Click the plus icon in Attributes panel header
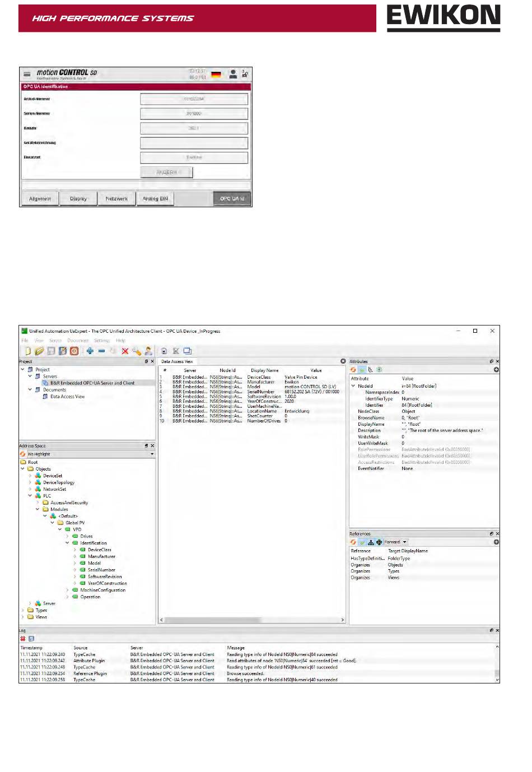This screenshot has height=772, width=532. (496, 370)
